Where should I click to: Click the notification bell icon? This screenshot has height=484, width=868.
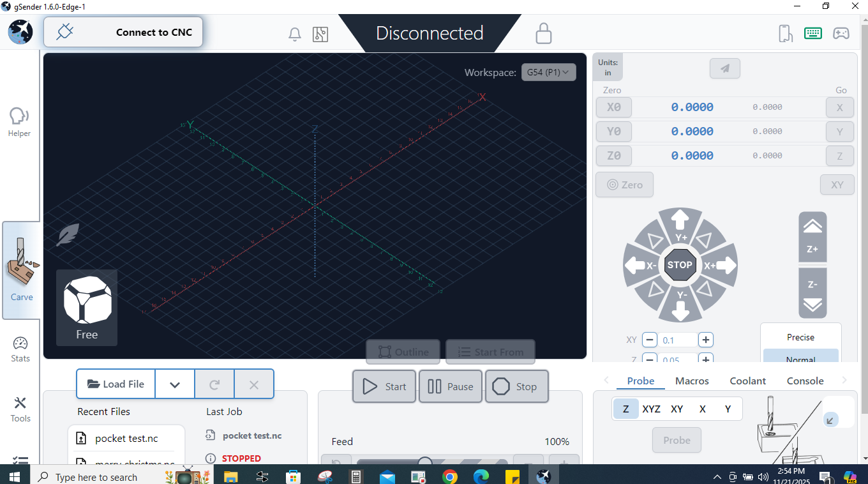tap(295, 34)
